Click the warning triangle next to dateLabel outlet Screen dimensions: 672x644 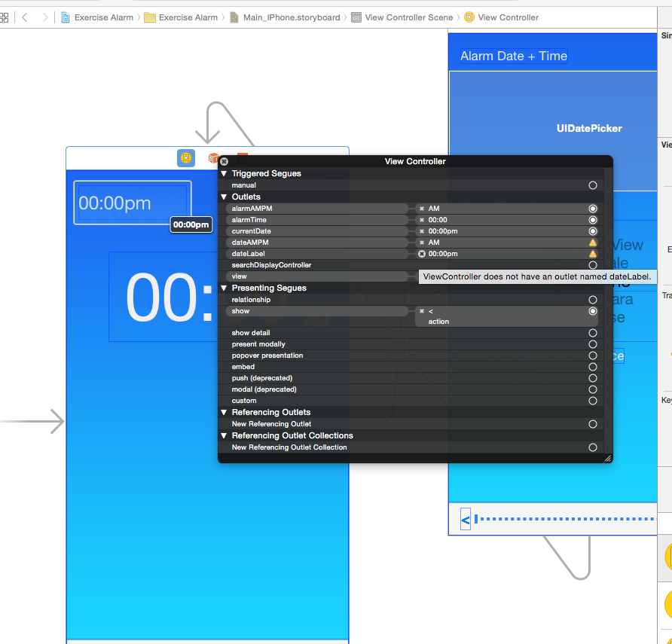[593, 254]
